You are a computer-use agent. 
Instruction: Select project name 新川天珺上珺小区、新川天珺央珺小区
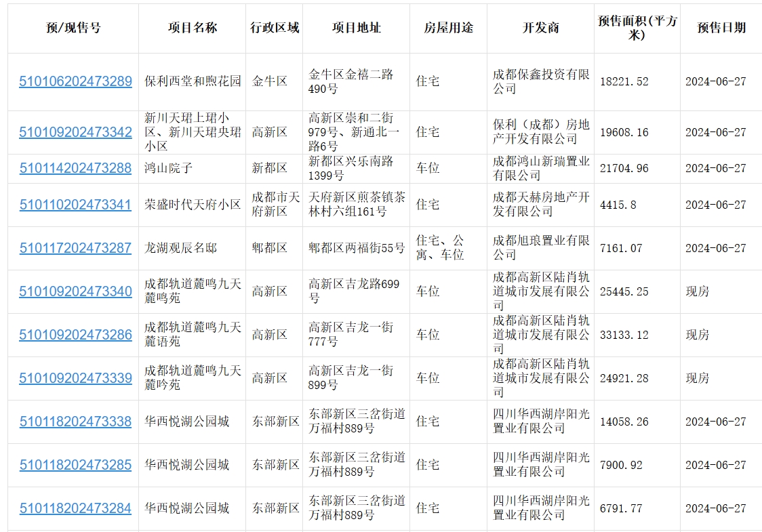tap(193, 132)
